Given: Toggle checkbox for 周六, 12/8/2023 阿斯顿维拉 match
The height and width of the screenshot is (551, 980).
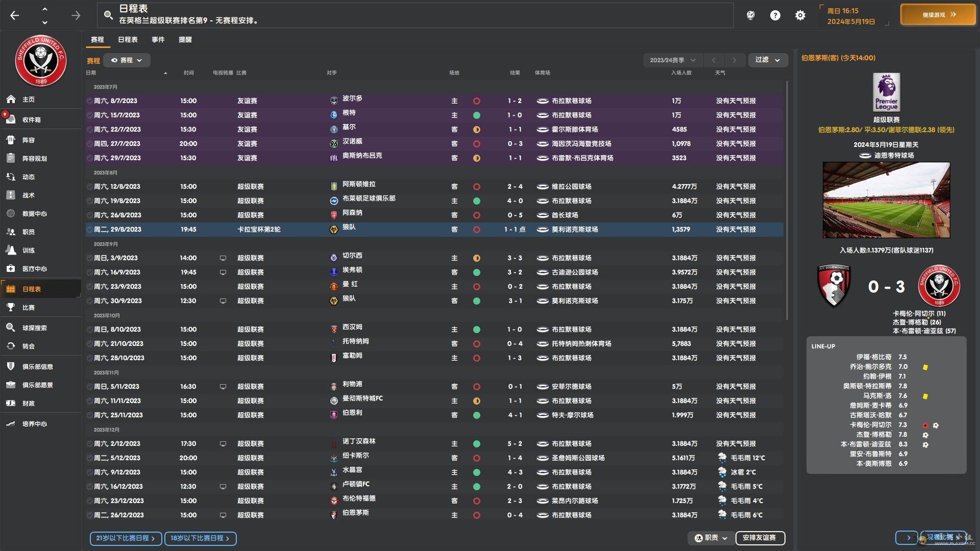Looking at the screenshot, I should coord(89,187).
